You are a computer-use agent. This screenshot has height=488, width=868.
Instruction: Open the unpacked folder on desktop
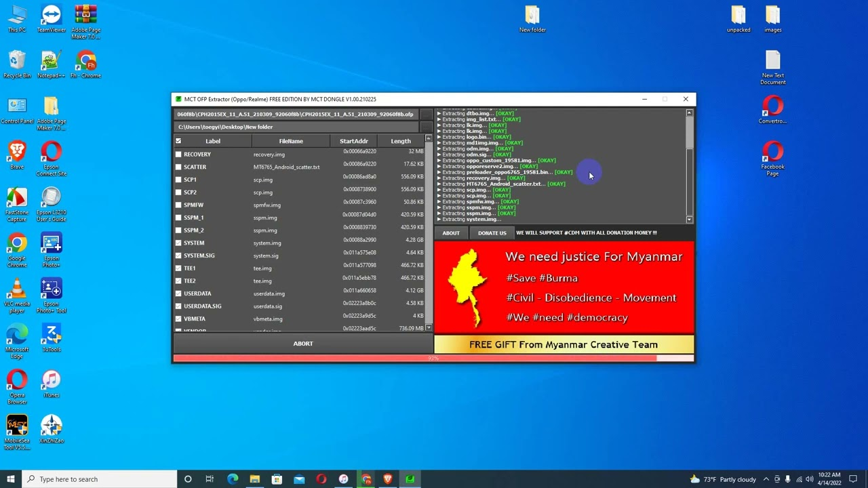738,18
